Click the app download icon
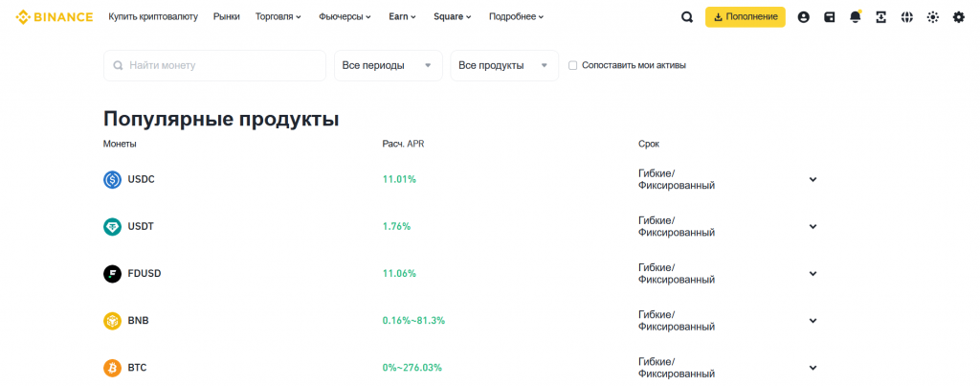 880,17
